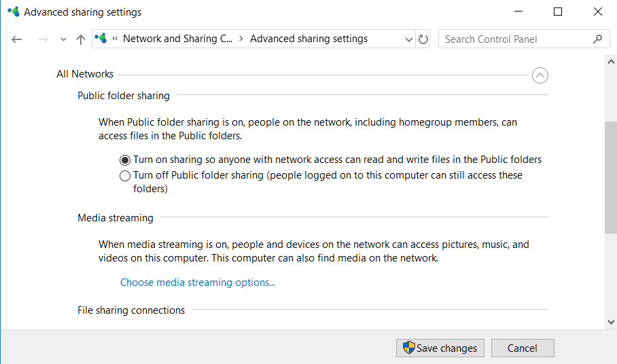Open the recent locations dropdown arrow

[x=63, y=39]
